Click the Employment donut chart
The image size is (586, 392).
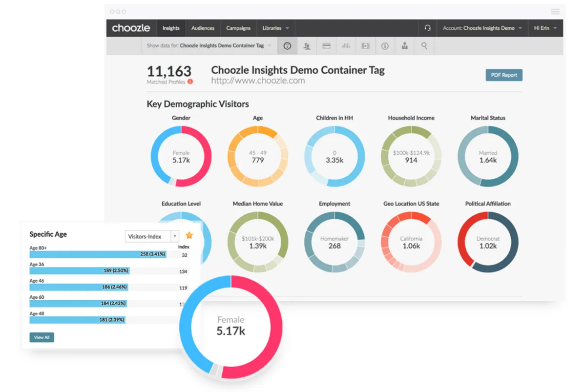click(x=335, y=242)
